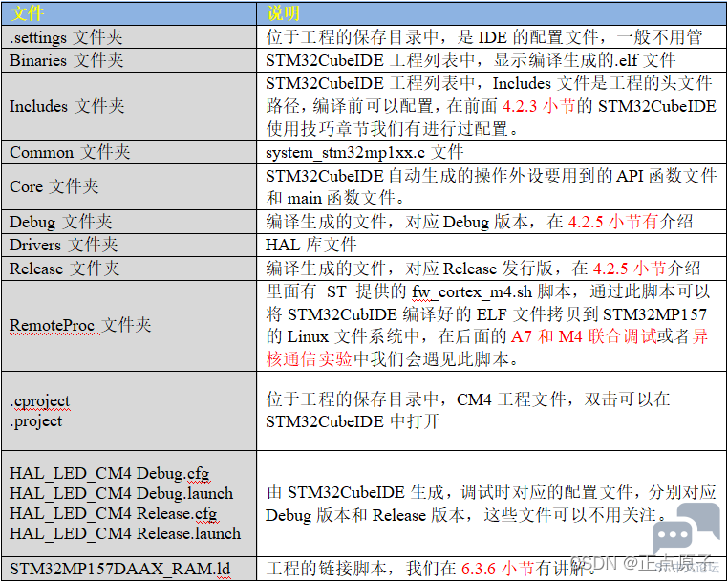Click the STM32MP157DAAX_RAM.ld file name
The width and height of the screenshot is (728, 582).
[x=118, y=569]
